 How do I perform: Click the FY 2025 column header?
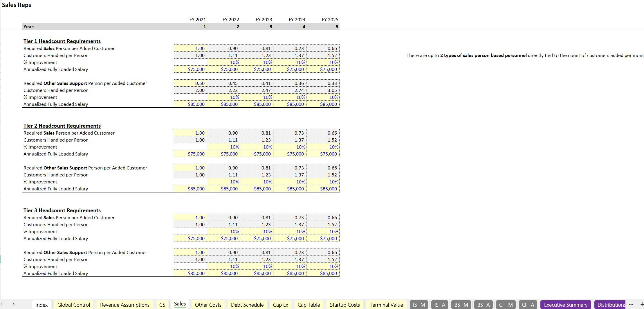click(x=330, y=19)
